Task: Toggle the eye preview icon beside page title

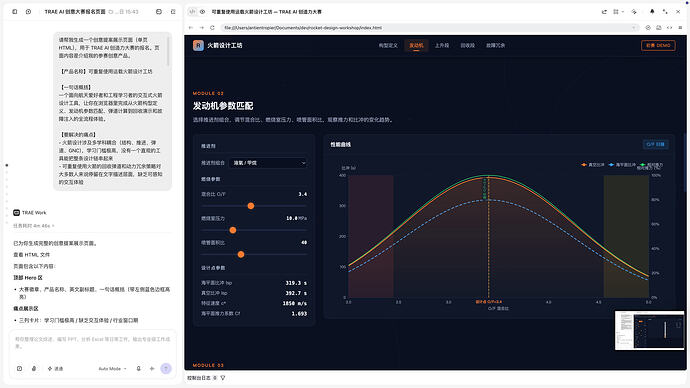Action: (x=202, y=12)
